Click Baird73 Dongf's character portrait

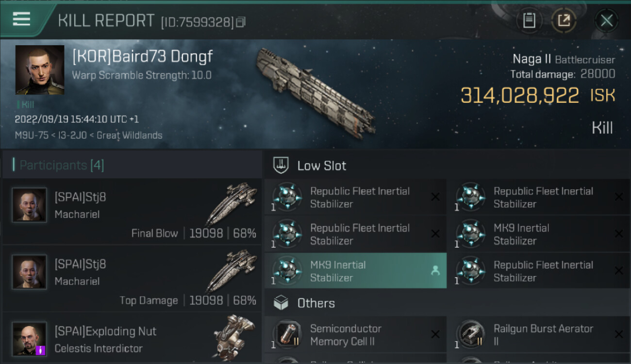coord(40,70)
